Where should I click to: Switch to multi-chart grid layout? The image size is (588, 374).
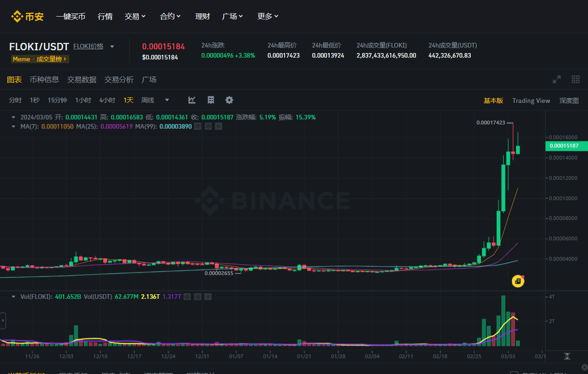pyautogui.click(x=576, y=79)
